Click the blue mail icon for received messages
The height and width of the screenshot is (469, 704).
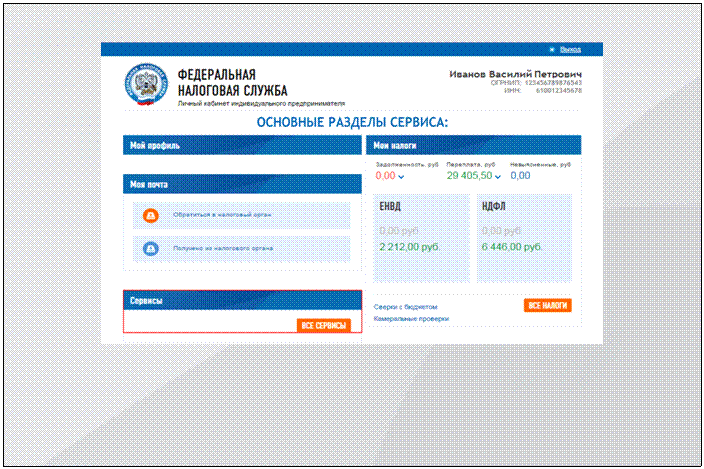pyautogui.click(x=151, y=248)
